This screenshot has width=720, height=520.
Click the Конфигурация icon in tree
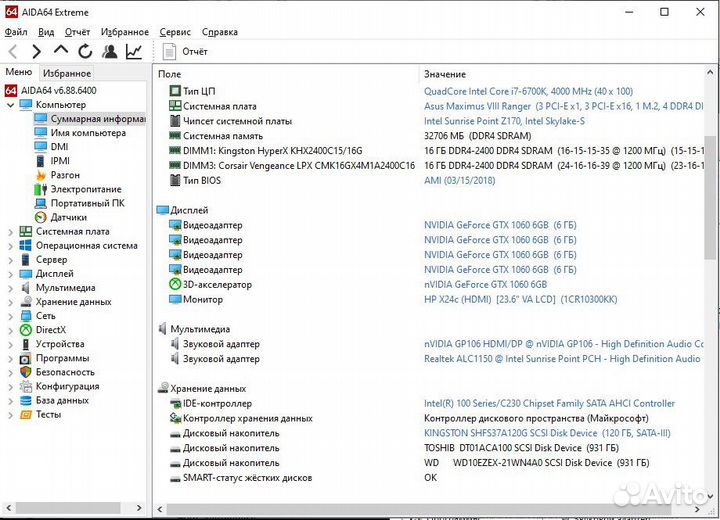coord(26,386)
